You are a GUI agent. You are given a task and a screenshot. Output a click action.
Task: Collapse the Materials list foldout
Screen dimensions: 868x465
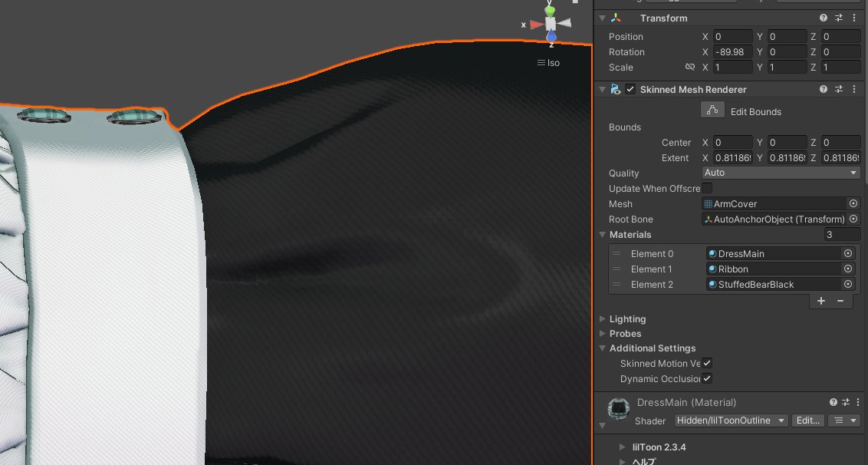[x=602, y=235]
